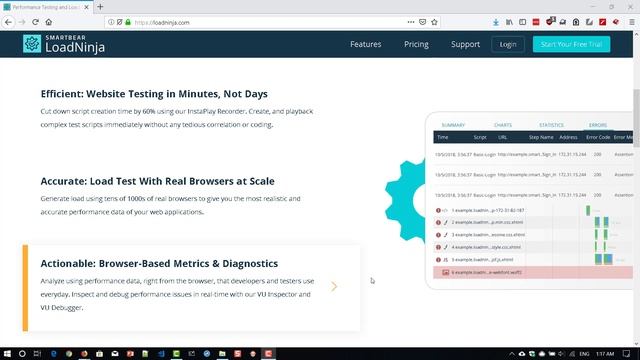Screen dimensions: 640x360
Task: Go back to the previous page
Action: click(x=9, y=22)
